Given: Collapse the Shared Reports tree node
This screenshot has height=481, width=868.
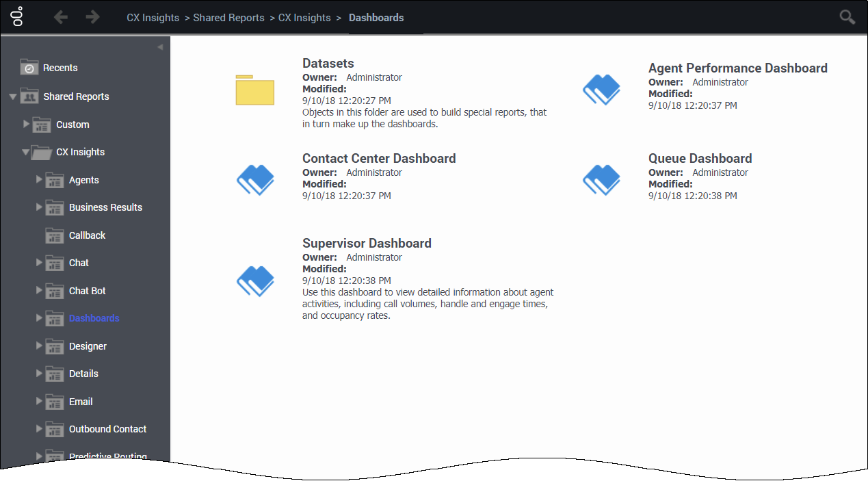Looking at the screenshot, I should point(13,97).
